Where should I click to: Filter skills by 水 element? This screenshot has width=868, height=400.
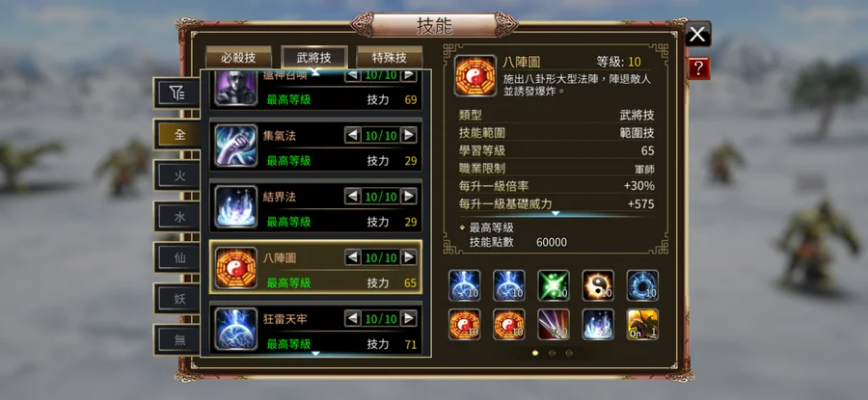click(x=179, y=217)
